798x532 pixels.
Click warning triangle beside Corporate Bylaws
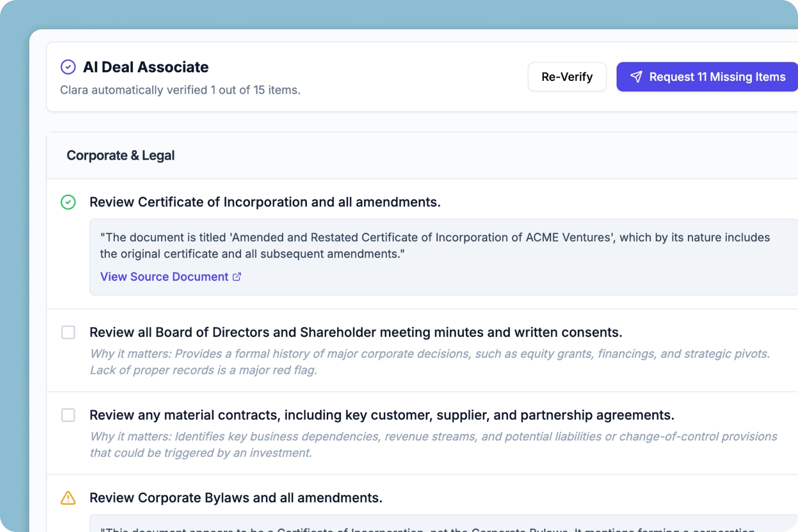tap(68, 498)
